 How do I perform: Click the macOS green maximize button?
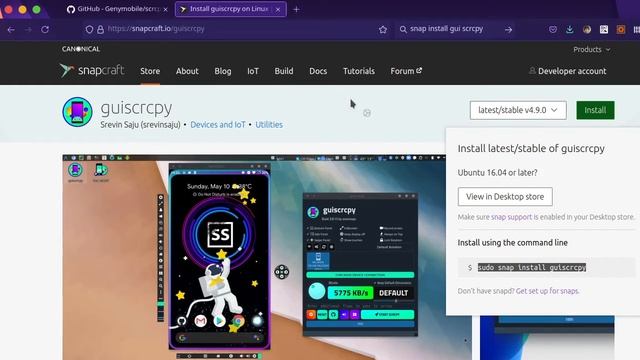point(36,9)
